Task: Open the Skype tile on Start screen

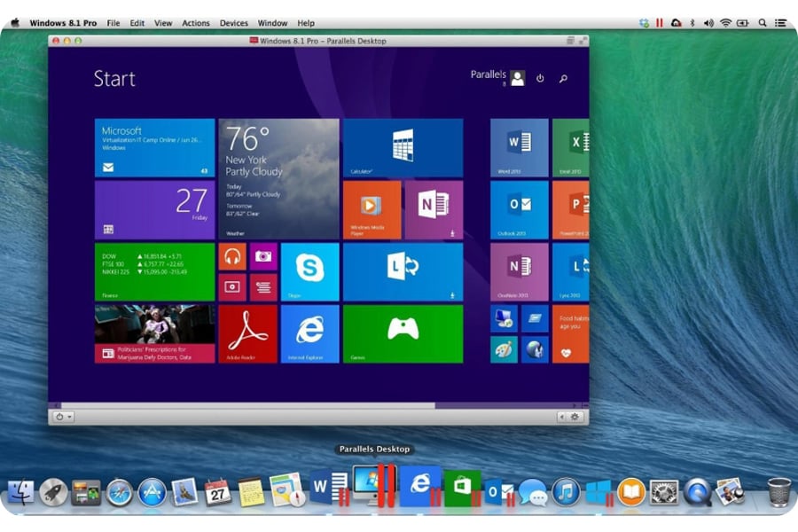Action: (x=309, y=271)
